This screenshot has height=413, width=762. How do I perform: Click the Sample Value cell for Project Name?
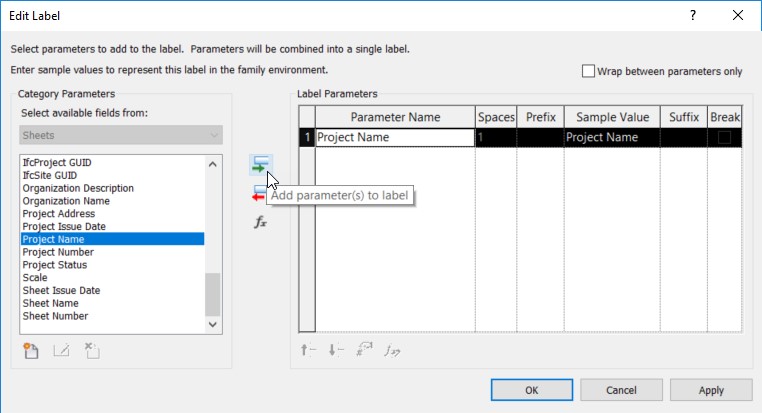point(612,138)
